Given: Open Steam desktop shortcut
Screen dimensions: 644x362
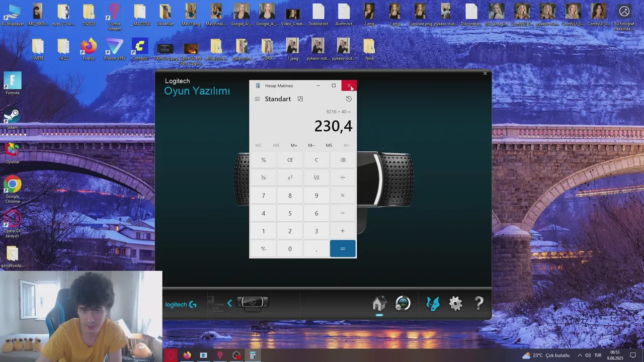Looking at the screenshot, I should click(13, 119).
